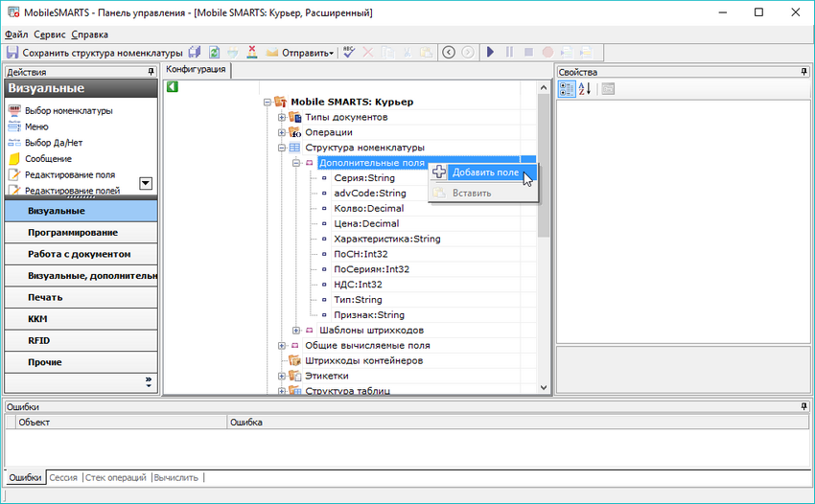Image resolution: width=815 pixels, height=504 pixels.
Task: Collapse the Mobile SMARTS: Курьер root node
Action: (x=268, y=103)
